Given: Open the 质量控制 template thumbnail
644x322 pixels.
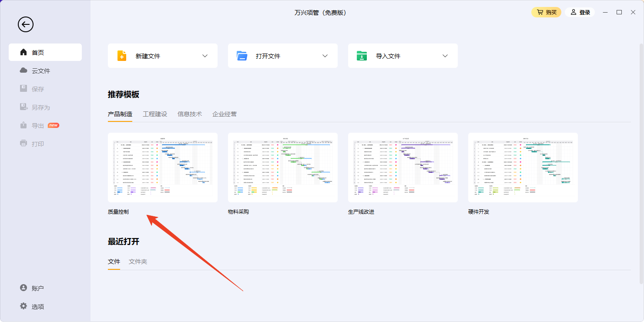Looking at the screenshot, I should [x=163, y=168].
